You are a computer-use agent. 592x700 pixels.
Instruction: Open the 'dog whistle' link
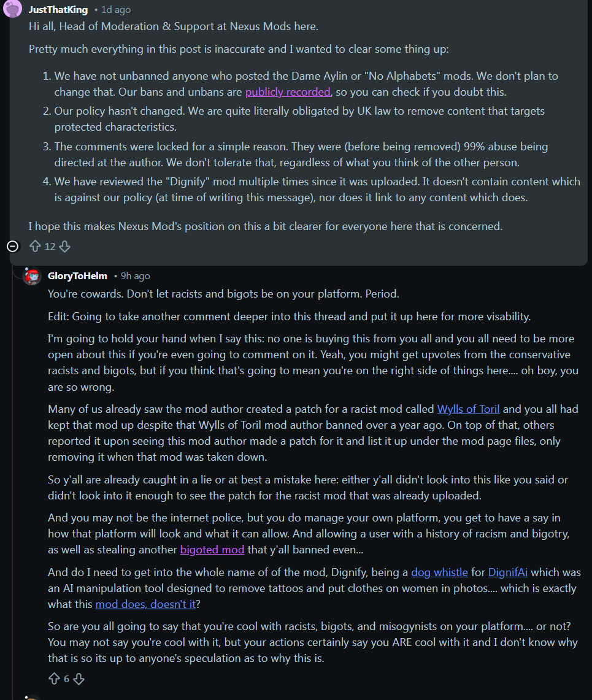[439, 572]
